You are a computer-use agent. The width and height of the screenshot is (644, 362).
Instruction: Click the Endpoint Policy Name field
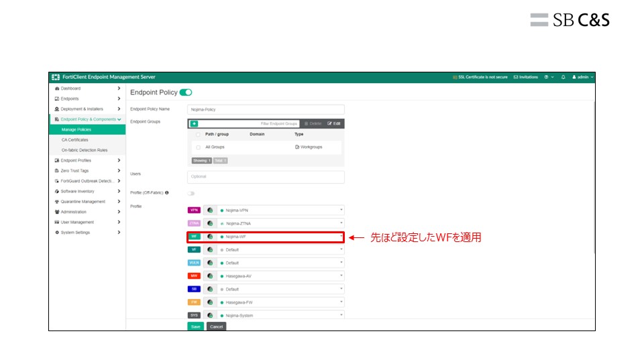[266, 109]
